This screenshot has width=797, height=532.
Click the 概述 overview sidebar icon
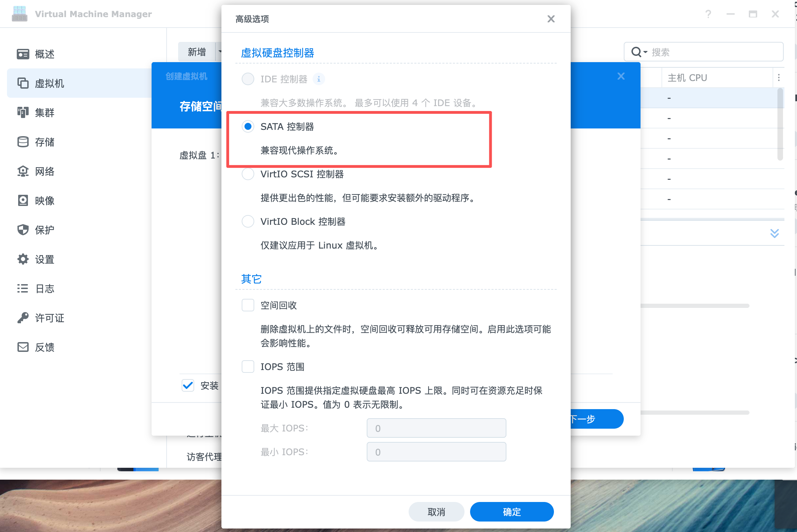tap(23, 54)
